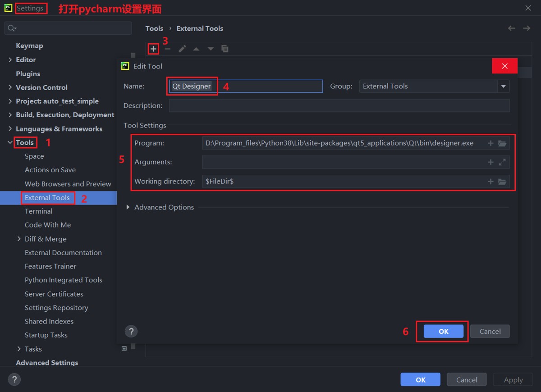Open help in the Edit Tool dialog
Screen dimensions: 541x392
pyautogui.click(x=131, y=331)
